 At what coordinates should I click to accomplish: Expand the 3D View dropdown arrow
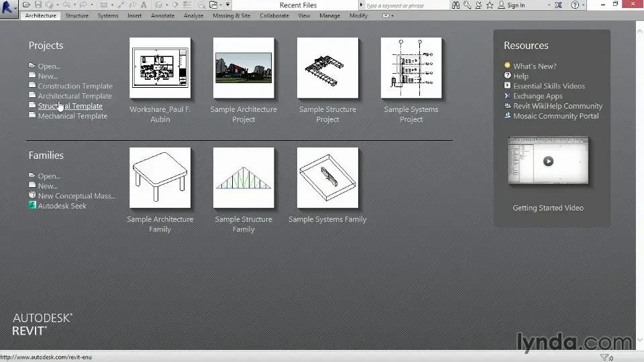coord(167,5)
